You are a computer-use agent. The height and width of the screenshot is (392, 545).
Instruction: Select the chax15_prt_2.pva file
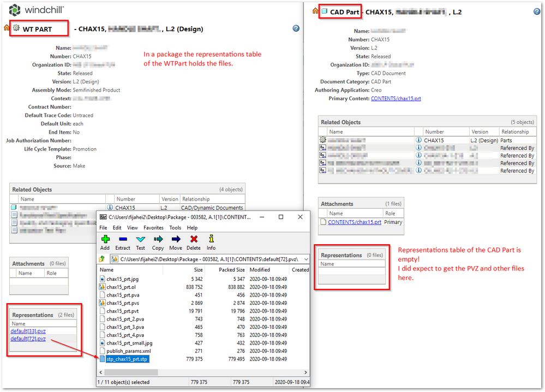(x=125, y=319)
